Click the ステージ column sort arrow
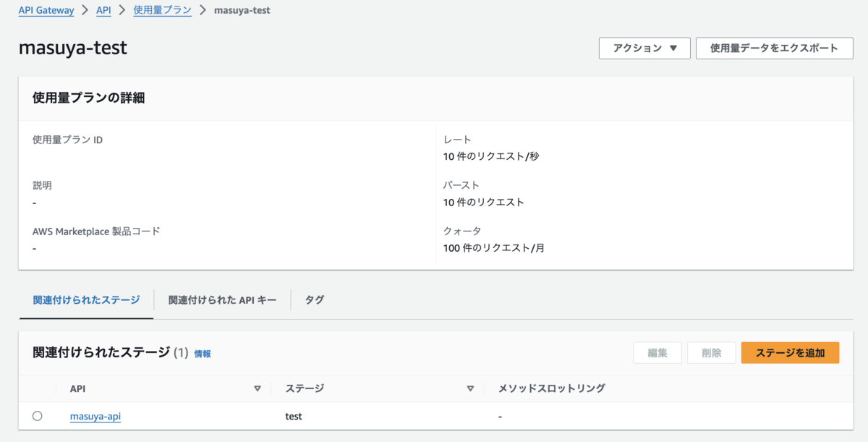This screenshot has width=868, height=442. pos(470,388)
